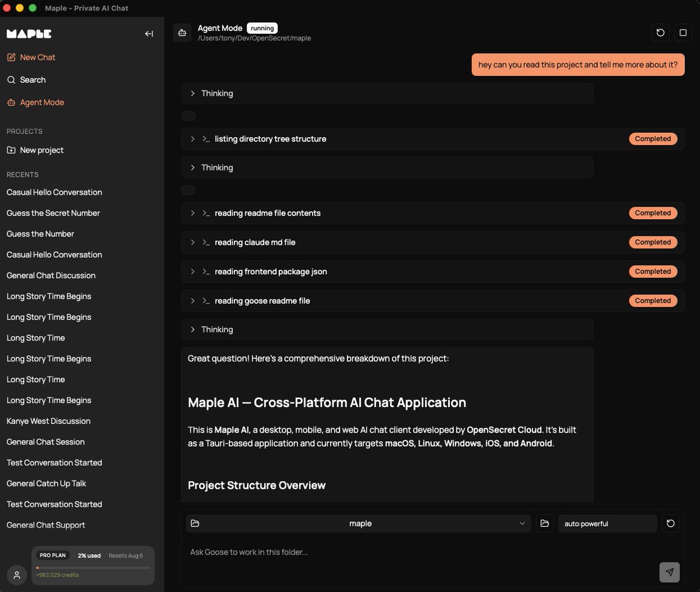Open General Chat Session chat

click(45, 442)
